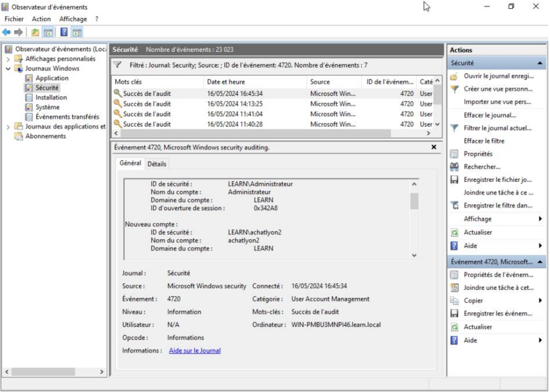
Task: Click the blue Help toolbar icon
Action: click(64, 32)
